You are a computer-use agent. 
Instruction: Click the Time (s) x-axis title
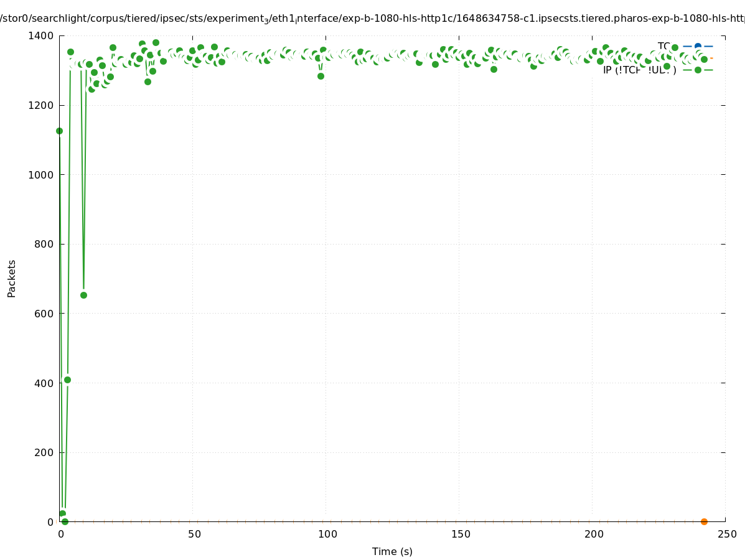tap(392, 551)
